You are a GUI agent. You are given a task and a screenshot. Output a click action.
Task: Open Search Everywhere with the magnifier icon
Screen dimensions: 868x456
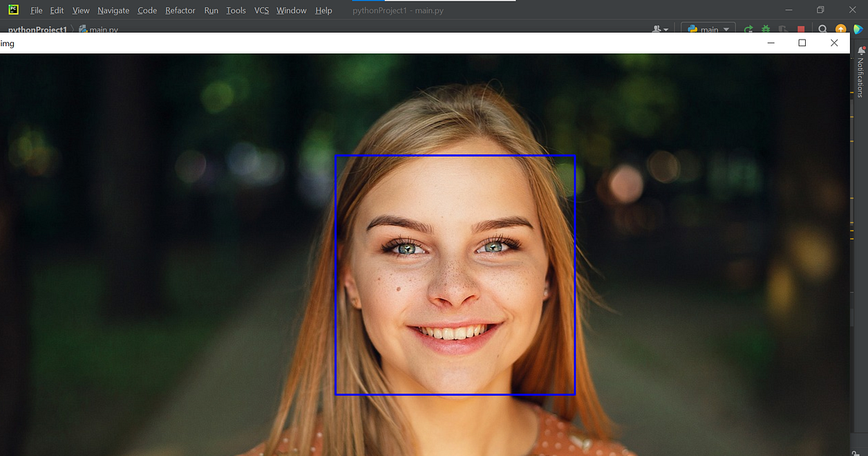pyautogui.click(x=823, y=28)
